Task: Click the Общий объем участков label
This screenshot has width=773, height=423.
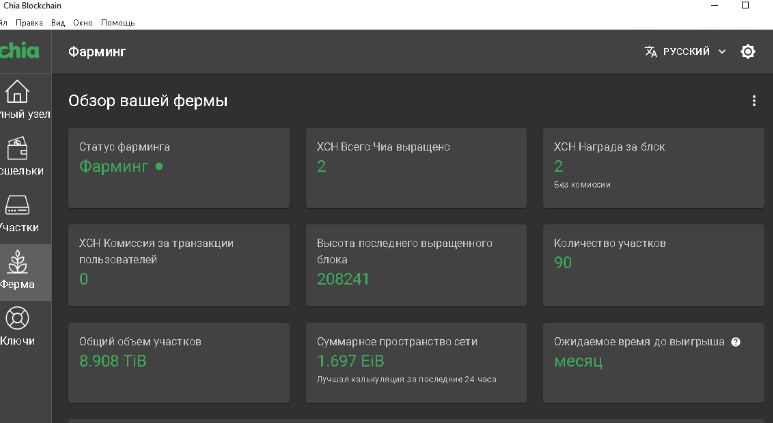Action: tap(140, 342)
